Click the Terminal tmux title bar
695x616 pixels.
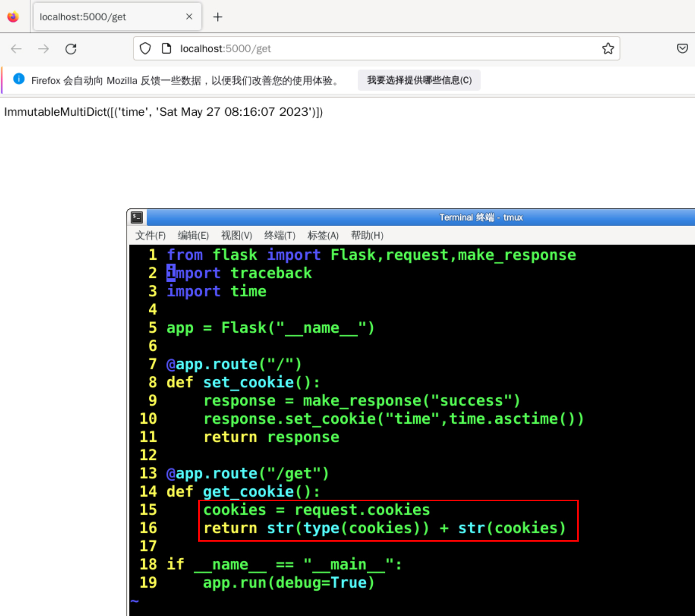click(420, 217)
